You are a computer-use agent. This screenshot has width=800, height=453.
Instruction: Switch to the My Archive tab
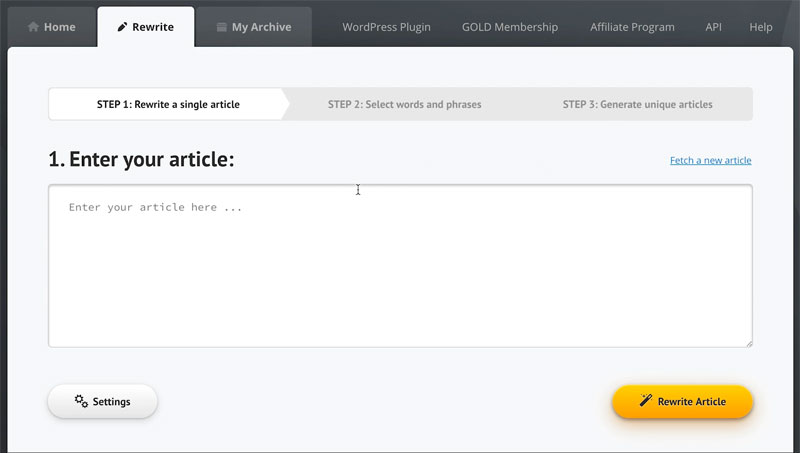tap(255, 27)
